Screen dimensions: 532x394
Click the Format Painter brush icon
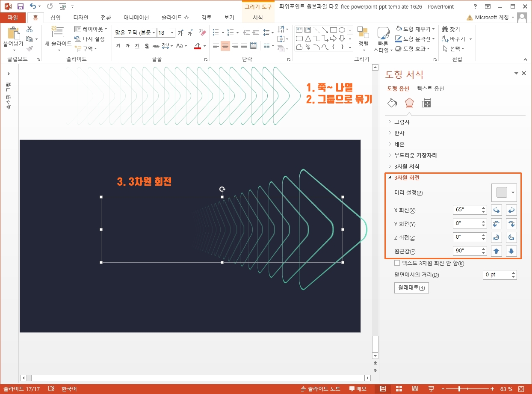(x=30, y=48)
